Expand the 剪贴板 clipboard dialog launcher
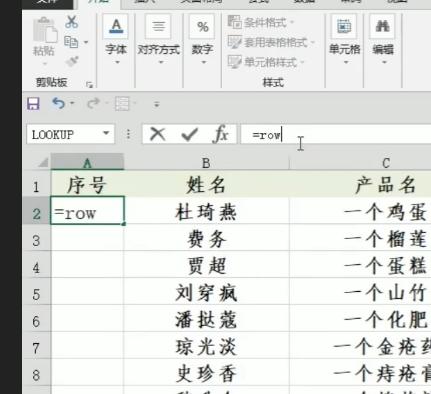This screenshot has height=394, width=431. (89, 84)
